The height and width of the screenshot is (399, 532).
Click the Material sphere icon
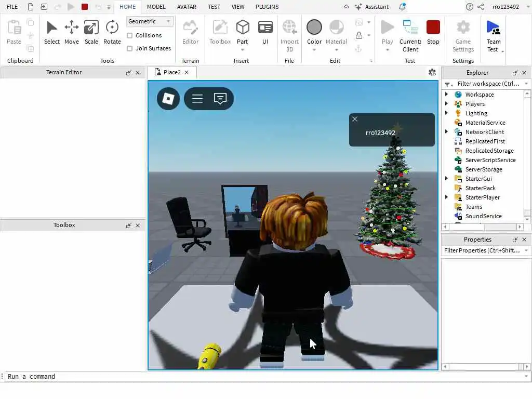tap(336, 27)
